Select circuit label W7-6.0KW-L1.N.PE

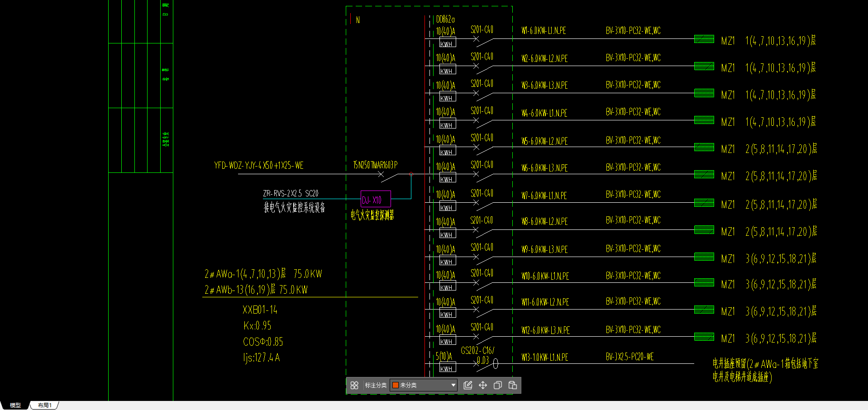[544, 196]
